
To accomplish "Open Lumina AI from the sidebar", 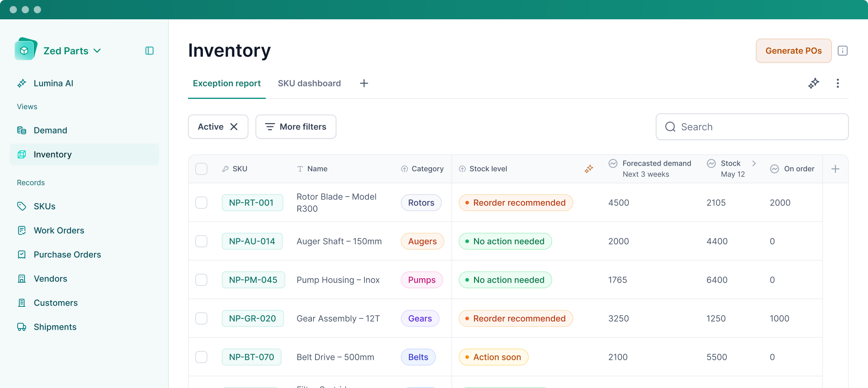I will click(x=53, y=83).
